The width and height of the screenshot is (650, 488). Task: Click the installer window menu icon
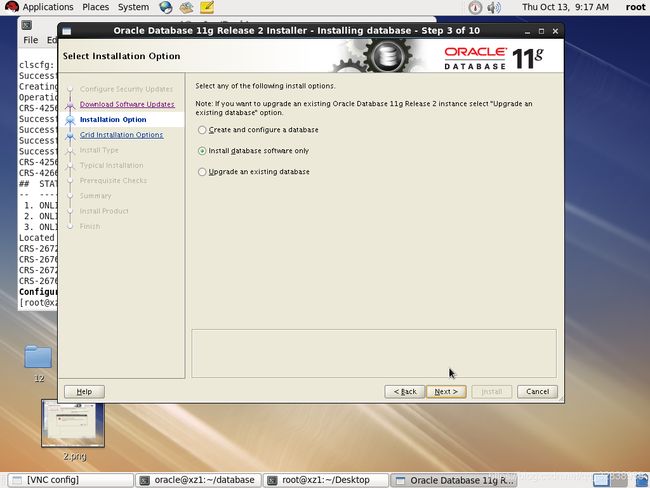(x=67, y=31)
